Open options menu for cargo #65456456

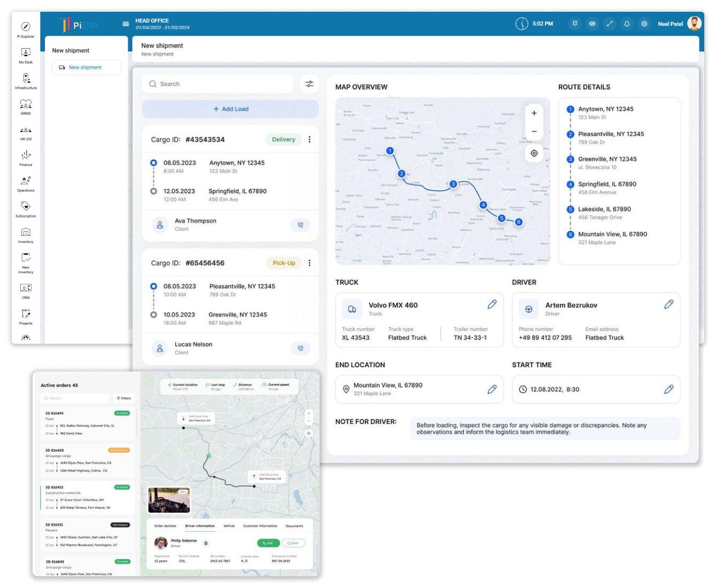tap(309, 263)
